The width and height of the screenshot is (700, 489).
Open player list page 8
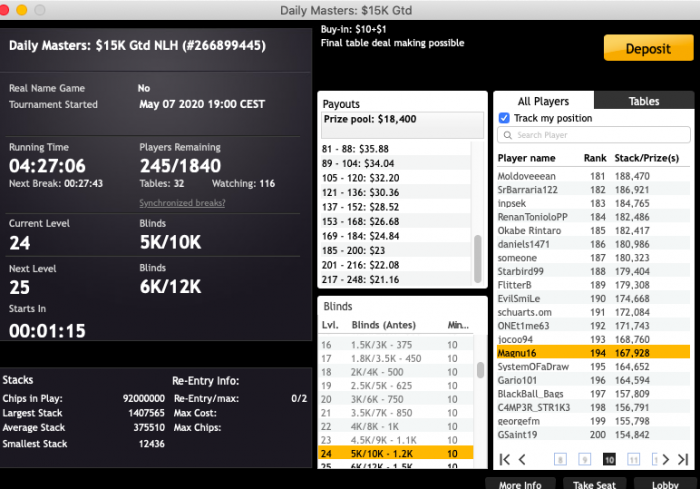(x=560, y=460)
